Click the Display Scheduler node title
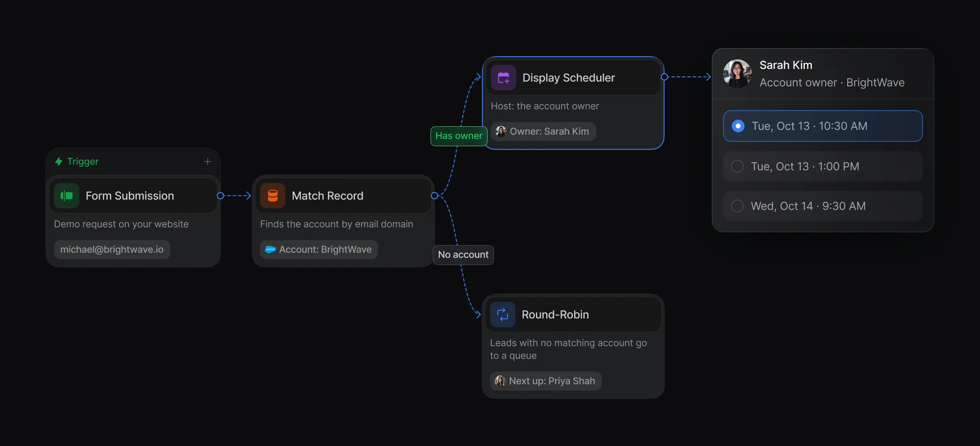 point(568,78)
